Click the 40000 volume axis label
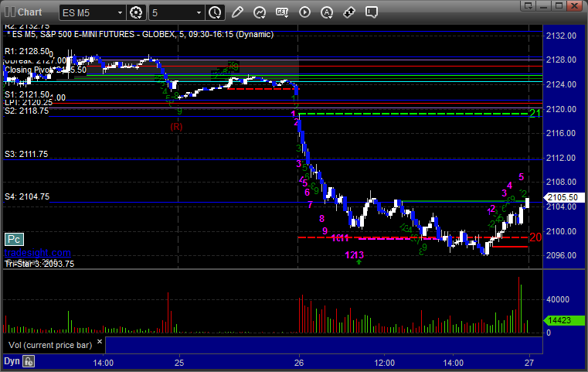 pyautogui.click(x=558, y=299)
